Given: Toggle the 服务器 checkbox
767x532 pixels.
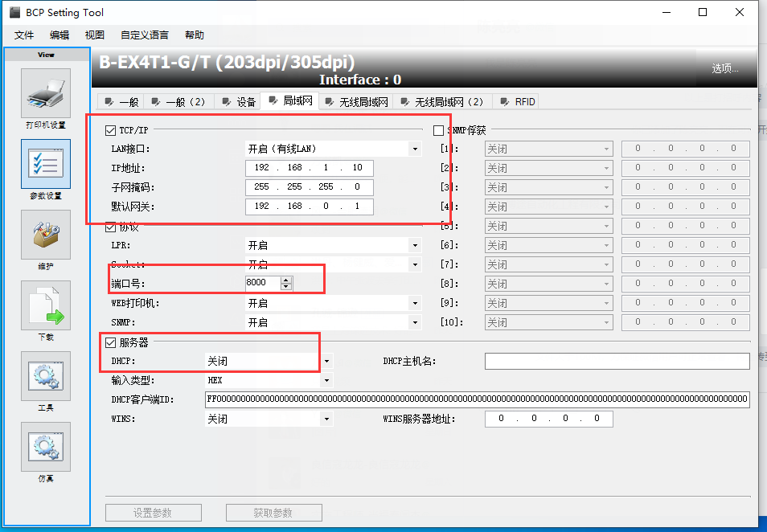Looking at the screenshot, I should (111, 343).
